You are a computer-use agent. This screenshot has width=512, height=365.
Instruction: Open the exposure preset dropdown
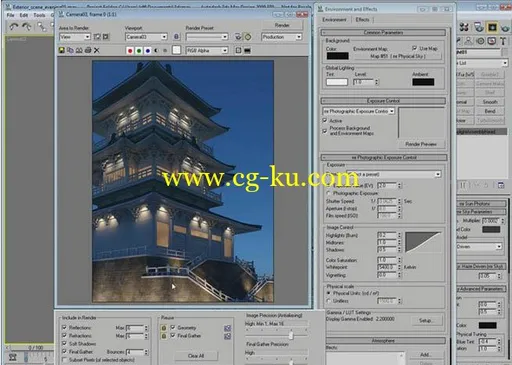[x=394, y=174]
